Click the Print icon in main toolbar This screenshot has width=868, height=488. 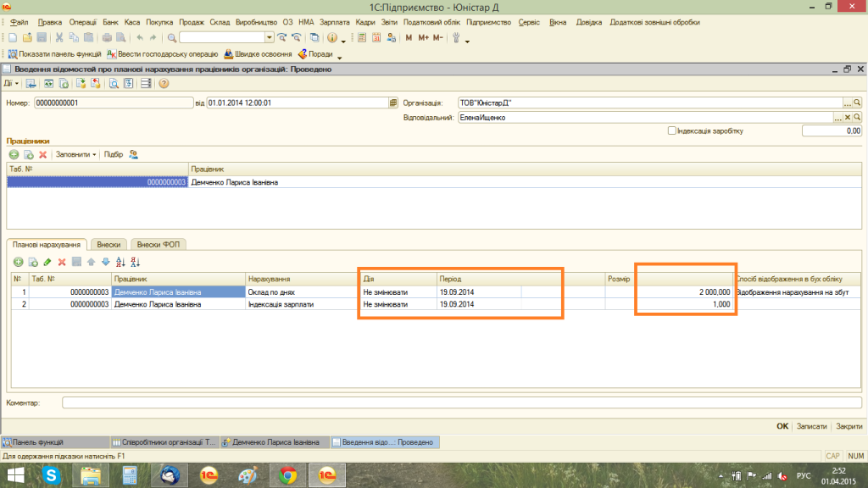pos(107,37)
